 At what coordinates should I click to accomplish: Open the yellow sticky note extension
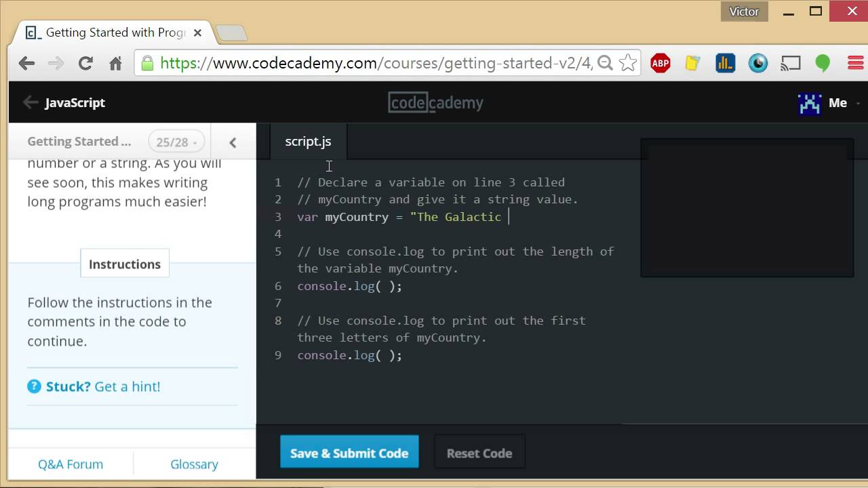692,64
